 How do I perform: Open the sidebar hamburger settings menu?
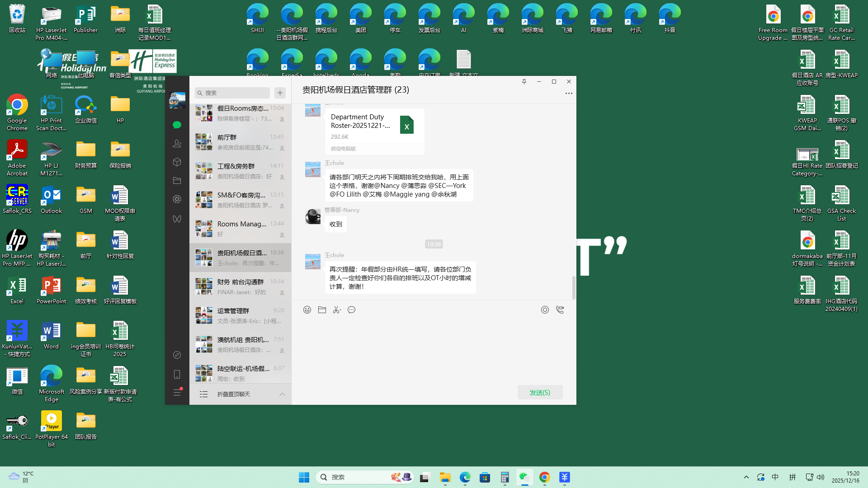pyautogui.click(x=177, y=393)
